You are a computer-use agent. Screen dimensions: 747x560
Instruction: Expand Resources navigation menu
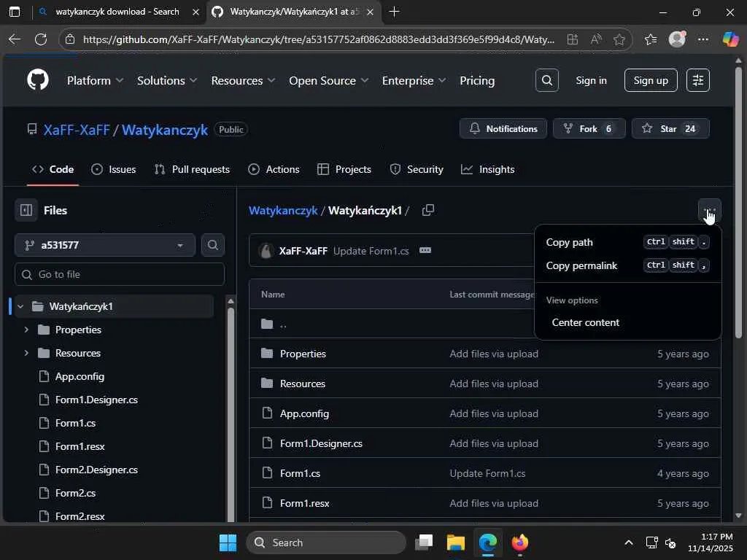coord(243,80)
